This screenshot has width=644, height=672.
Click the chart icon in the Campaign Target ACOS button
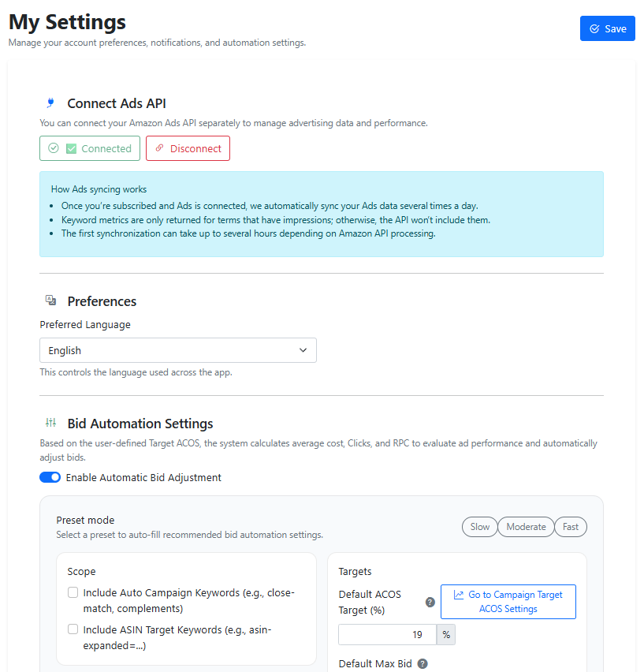click(459, 595)
